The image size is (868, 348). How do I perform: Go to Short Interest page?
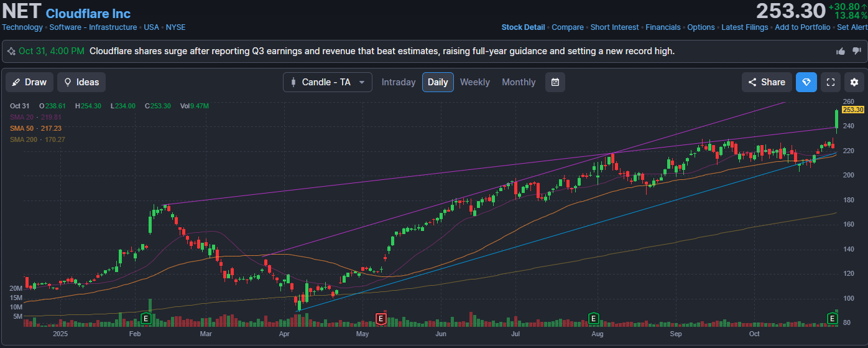click(x=614, y=27)
